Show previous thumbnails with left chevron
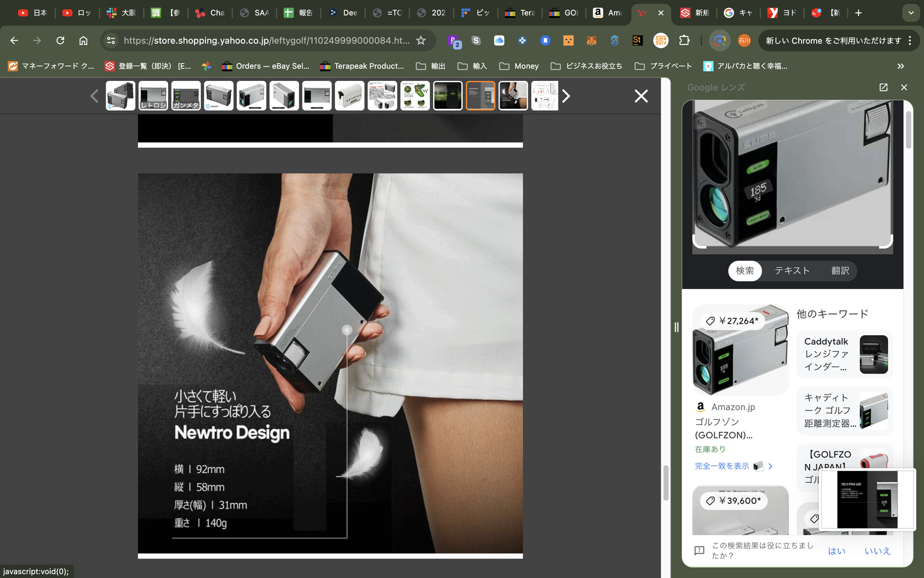Screen dimensions: 924x578 pyautogui.click(x=95, y=96)
